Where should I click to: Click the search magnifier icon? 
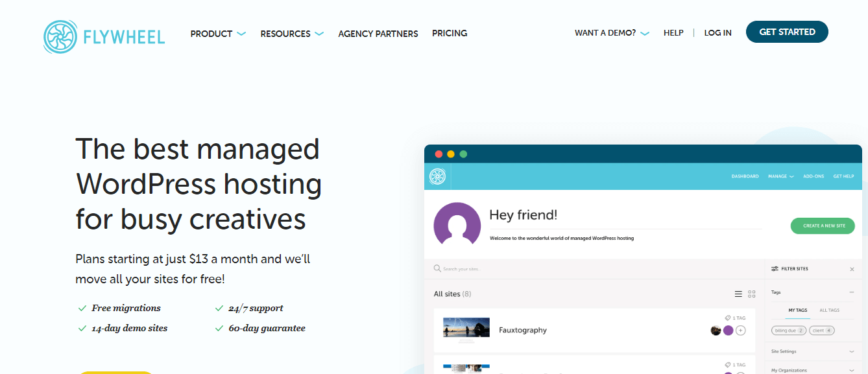pos(437,268)
